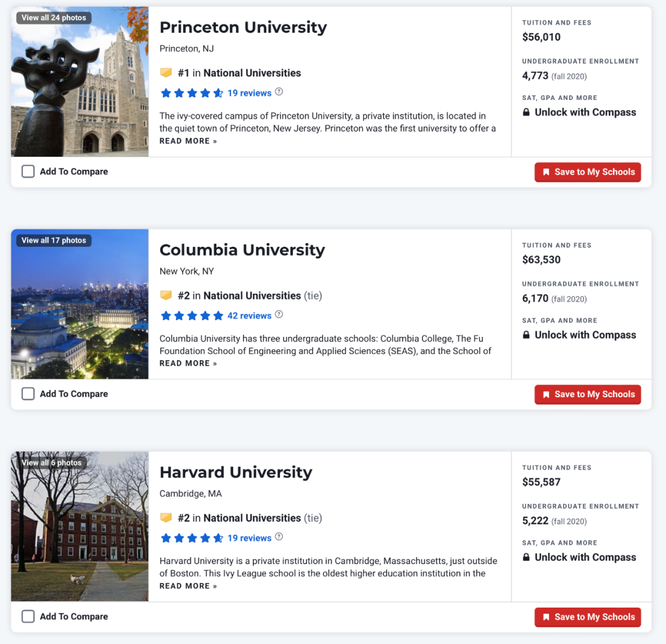Click the help icon beside Harvard's 19 reviews
Image resolution: width=666 pixels, height=644 pixels.
pyautogui.click(x=279, y=537)
